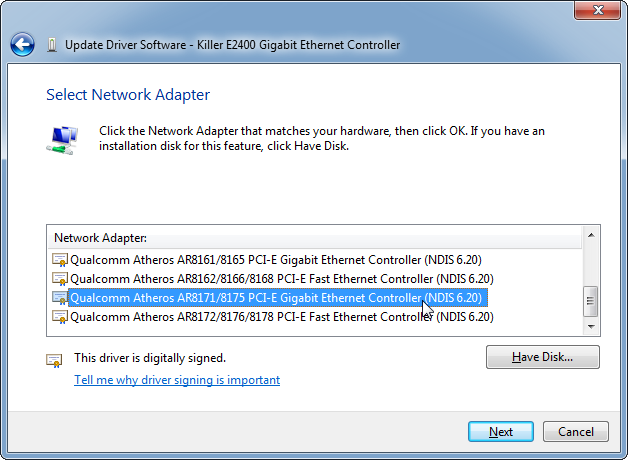The height and width of the screenshot is (460, 628).
Task: Select Qualcomm Atheros AR8171/8175 Gigabit Ethernet Controller
Action: pyautogui.click(x=278, y=298)
